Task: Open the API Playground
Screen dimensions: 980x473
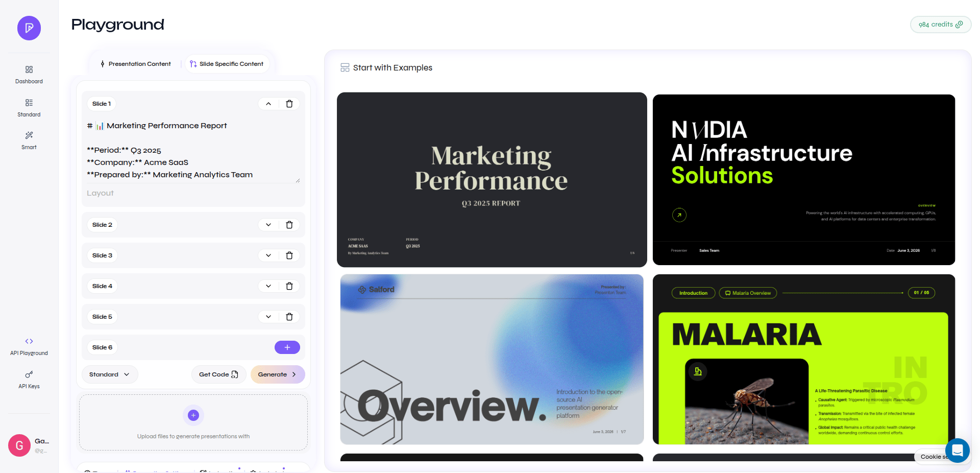Action: click(x=29, y=346)
